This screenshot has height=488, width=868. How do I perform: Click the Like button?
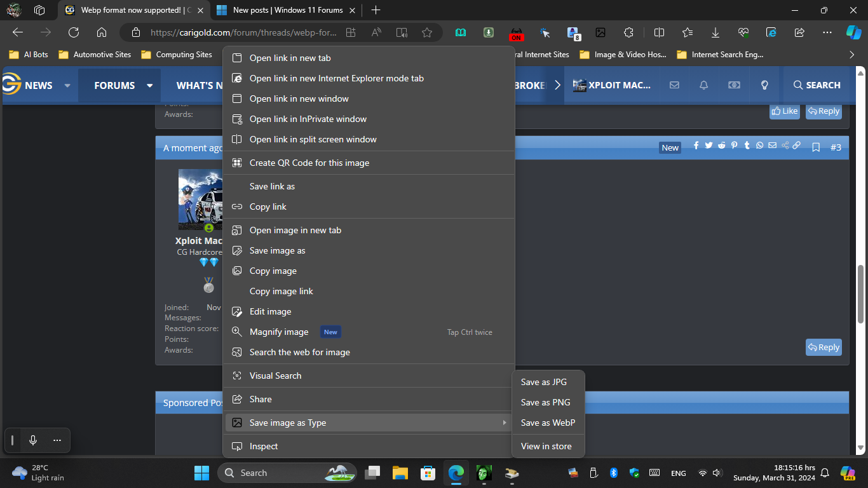click(x=785, y=111)
